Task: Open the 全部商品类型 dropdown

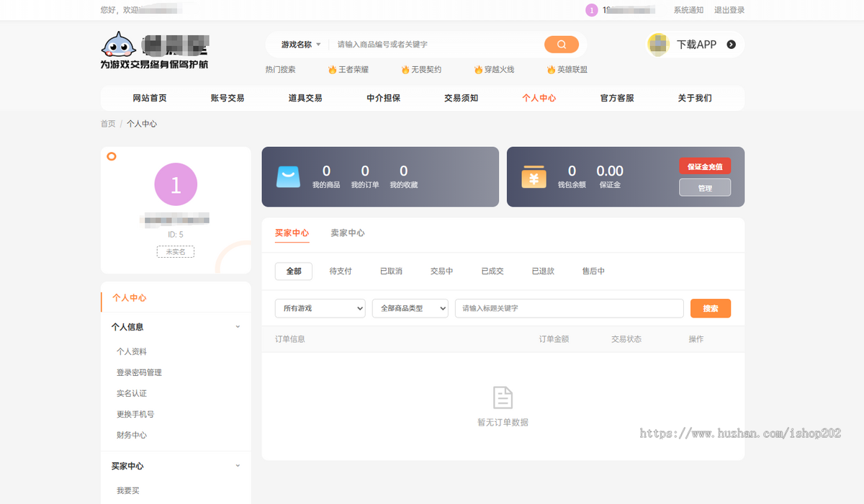Action: [410, 308]
